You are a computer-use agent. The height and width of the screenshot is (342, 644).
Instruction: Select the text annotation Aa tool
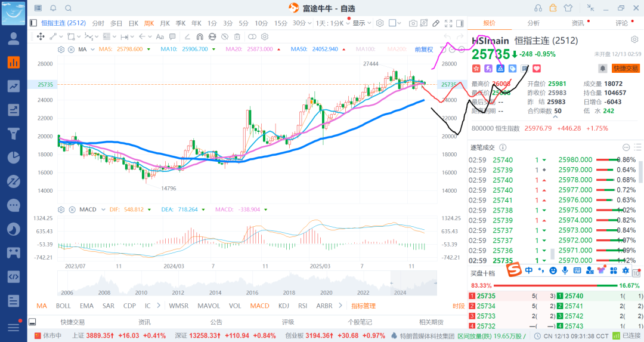tap(160, 36)
